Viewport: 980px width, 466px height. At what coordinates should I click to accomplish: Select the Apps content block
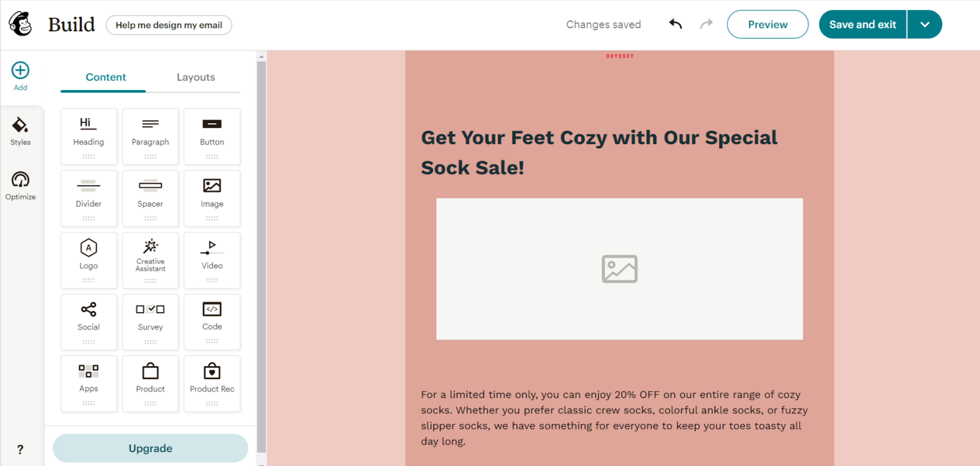[x=89, y=384]
